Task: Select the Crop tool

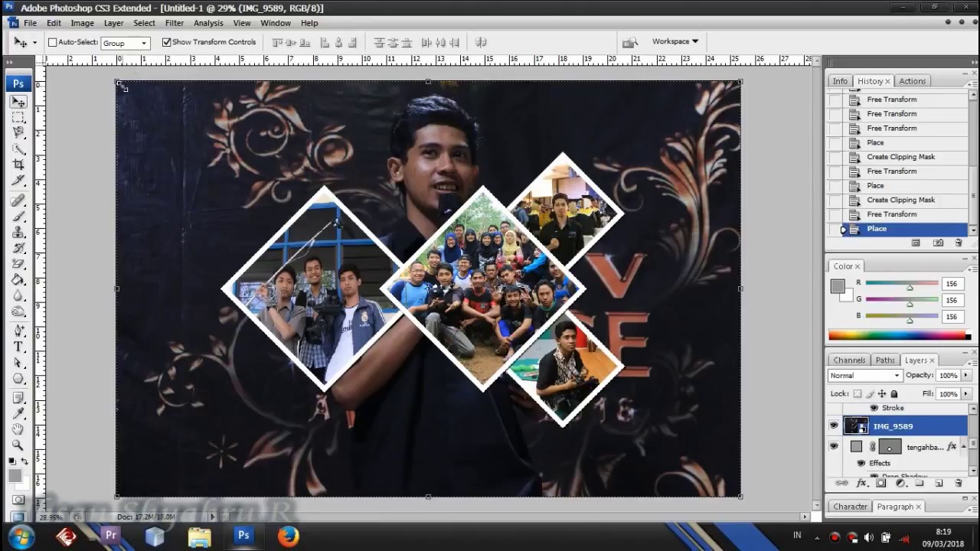Action: tap(18, 164)
